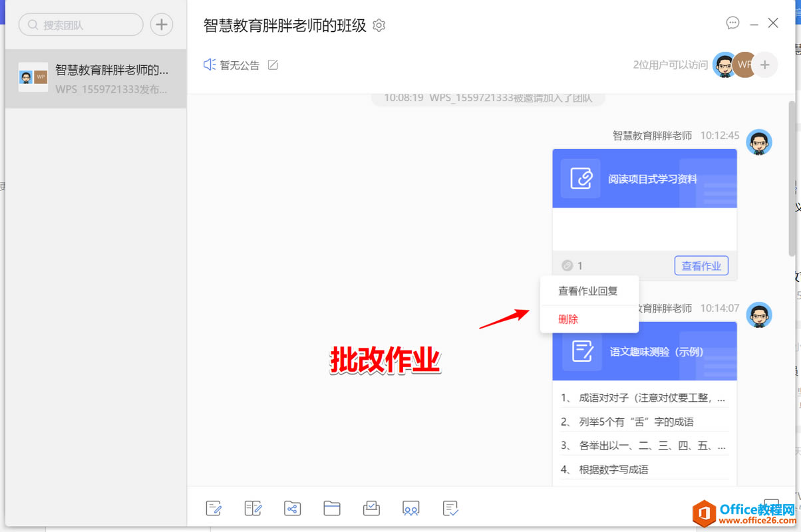The image size is (801, 532).
Task: Close the team window
Action: [773, 23]
